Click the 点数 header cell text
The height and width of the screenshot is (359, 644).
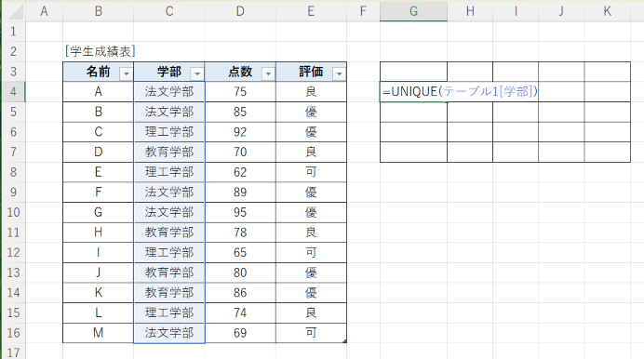[x=240, y=72]
